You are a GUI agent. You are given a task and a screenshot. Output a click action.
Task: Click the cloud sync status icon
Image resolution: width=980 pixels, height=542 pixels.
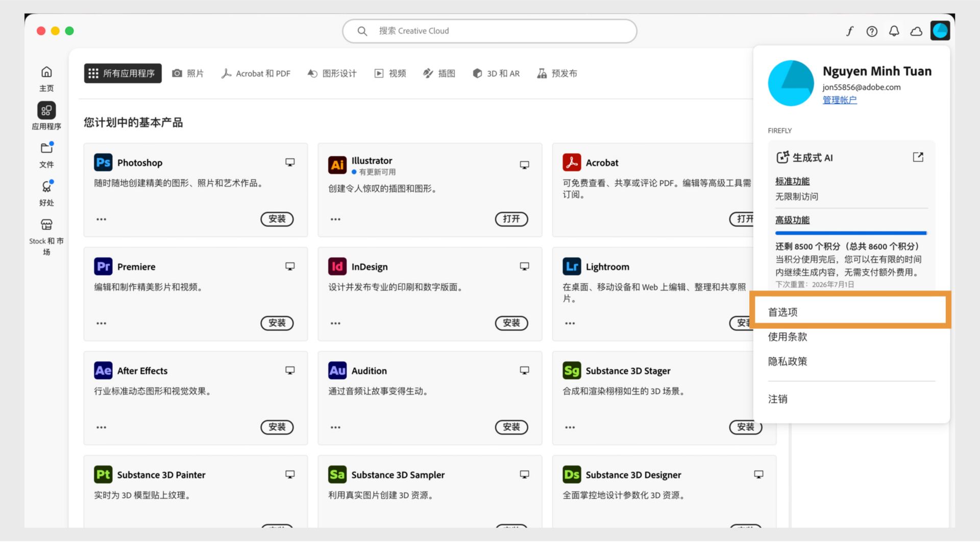tap(916, 31)
